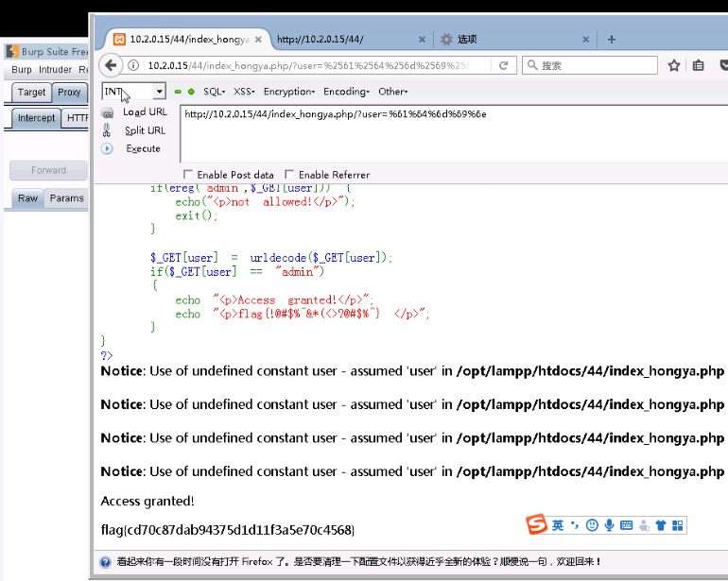Select Target tab in Burp Suite

[31, 93]
